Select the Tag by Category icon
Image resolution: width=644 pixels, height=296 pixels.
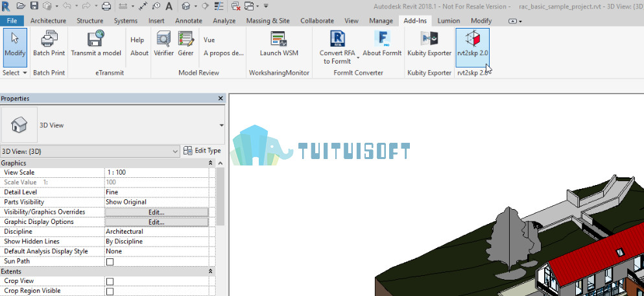click(x=156, y=6)
